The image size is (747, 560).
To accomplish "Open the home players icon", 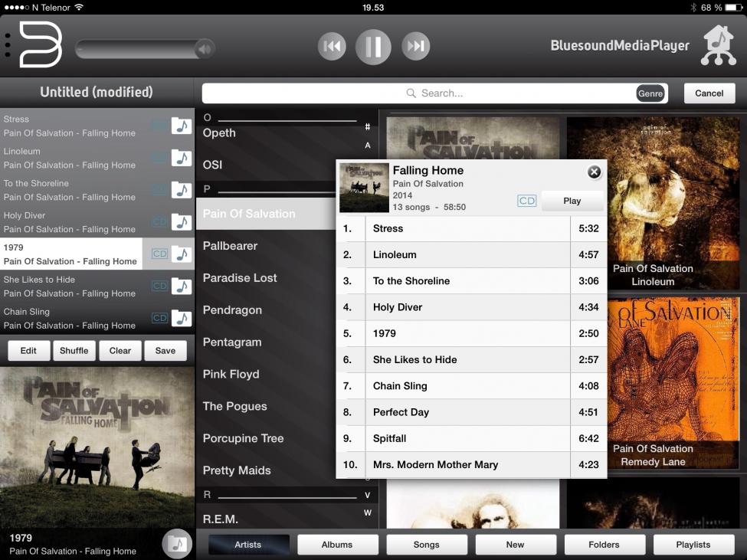I will click(719, 45).
